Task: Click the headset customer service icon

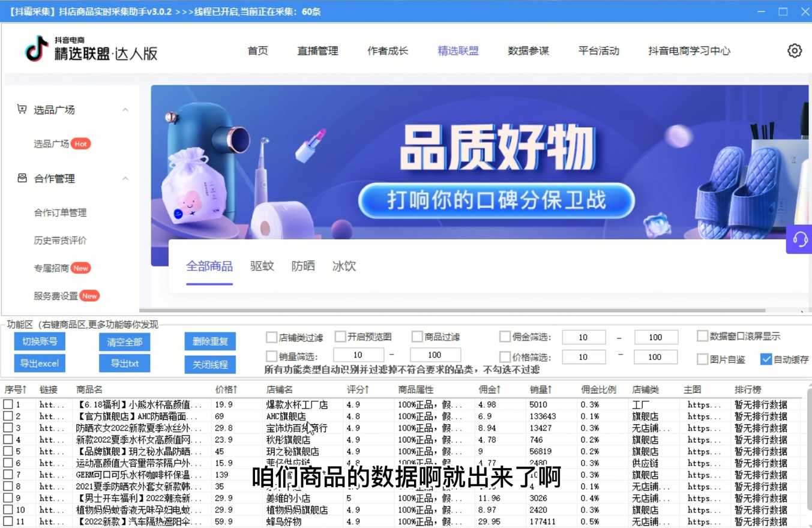Action: tap(799, 239)
